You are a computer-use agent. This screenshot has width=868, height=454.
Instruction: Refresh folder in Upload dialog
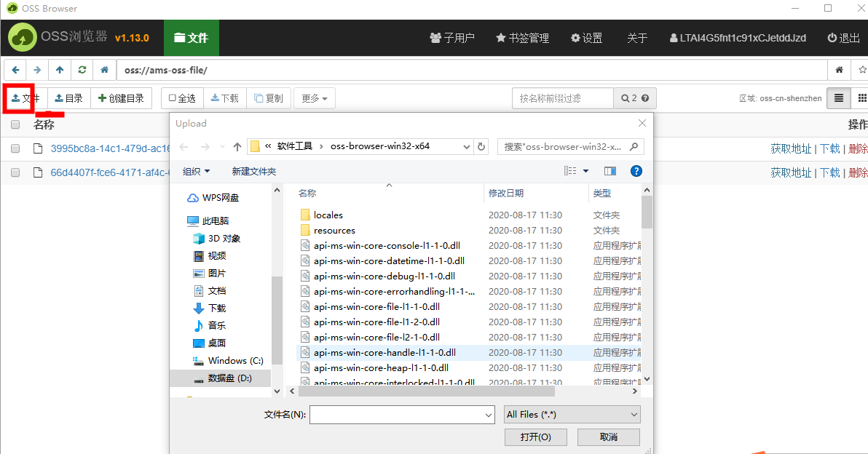pyautogui.click(x=481, y=146)
